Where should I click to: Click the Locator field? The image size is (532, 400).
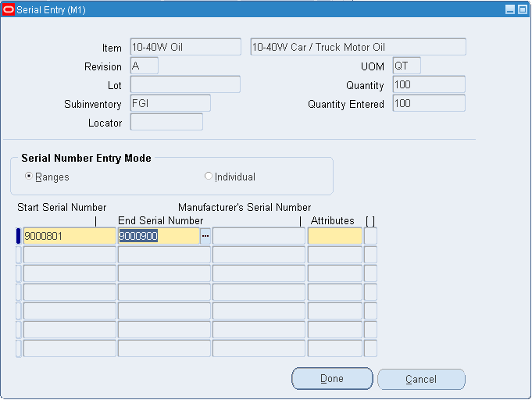166,121
